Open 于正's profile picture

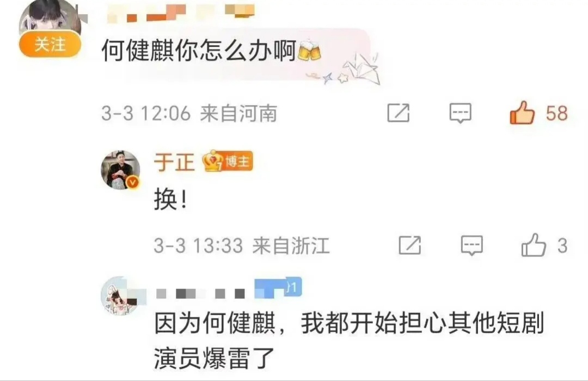click(120, 170)
